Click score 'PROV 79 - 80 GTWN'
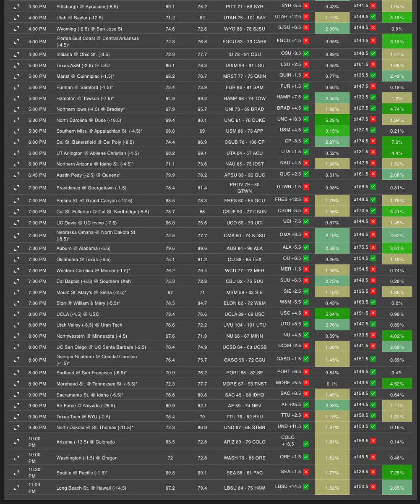The height and width of the screenshot is (504, 420). click(x=245, y=188)
